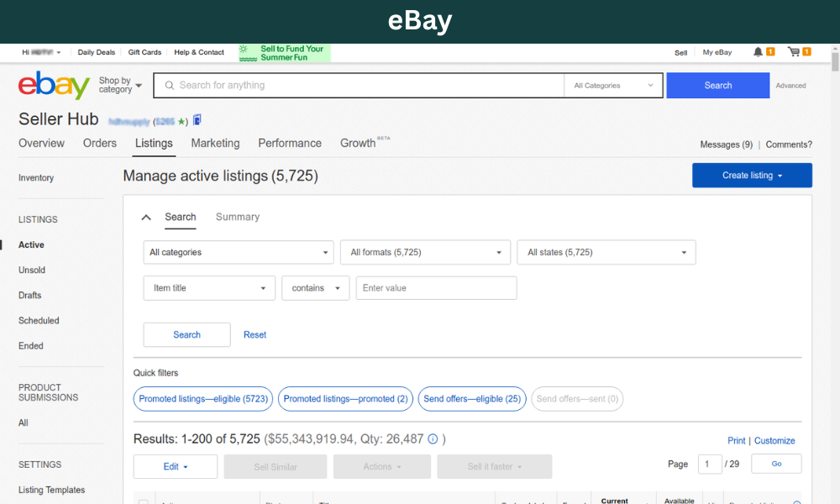This screenshot has width=840, height=504.
Task: Toggle Promoted listings—promoted quick filter
Action: tap(345, 399)
